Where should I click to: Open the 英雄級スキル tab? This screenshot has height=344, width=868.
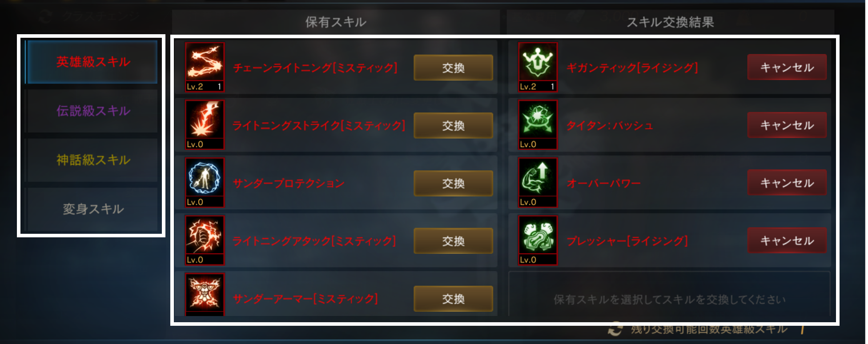[92, 62]
